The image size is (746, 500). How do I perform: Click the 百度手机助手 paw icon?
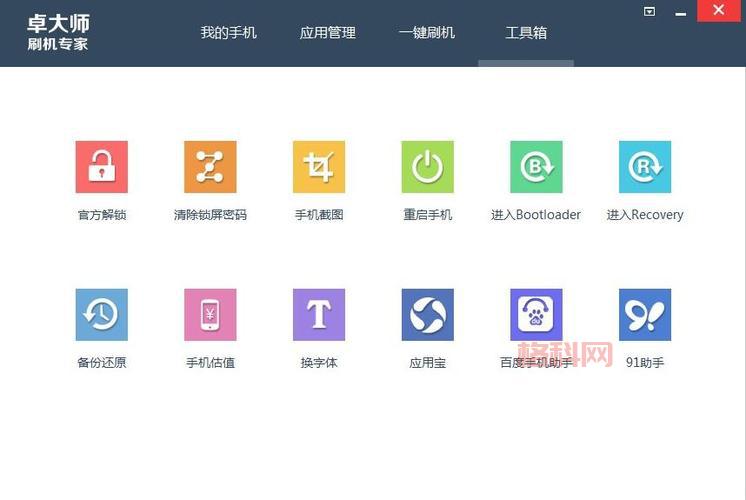(536, 314)
